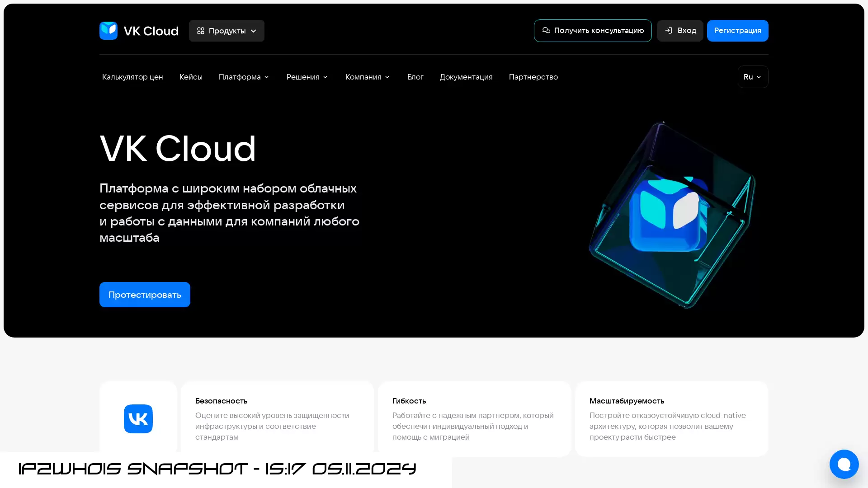Click text 'Постройте отказоустойчивую cloud-native'
Screen dimensions: 868x488
(x=667, y=415)
